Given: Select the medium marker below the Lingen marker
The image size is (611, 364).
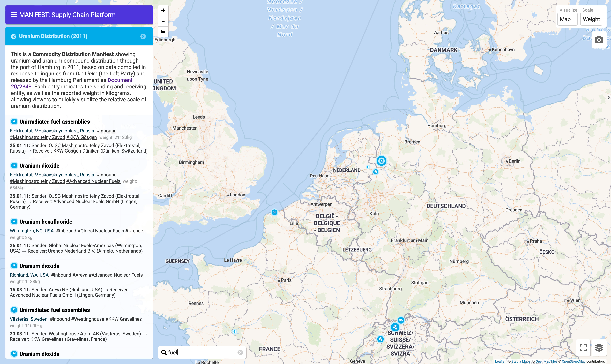Looking at the screenshot, I should [376, 172].
